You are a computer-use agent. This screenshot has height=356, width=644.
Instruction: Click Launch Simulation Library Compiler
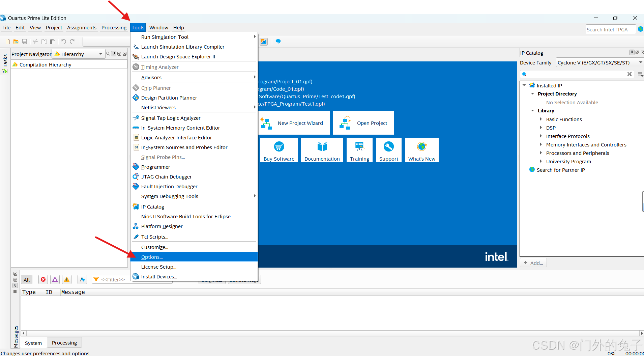pyautogui.click(x=194, y=47)
